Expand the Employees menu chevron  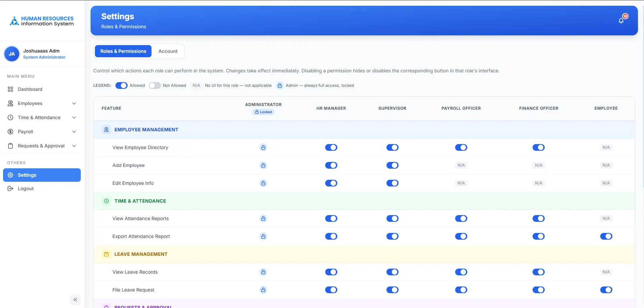(74, 103)
